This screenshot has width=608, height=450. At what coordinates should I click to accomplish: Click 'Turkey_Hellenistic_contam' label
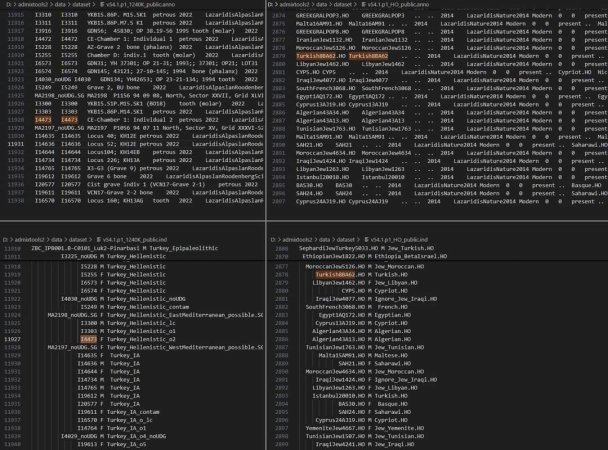[148, 307]
